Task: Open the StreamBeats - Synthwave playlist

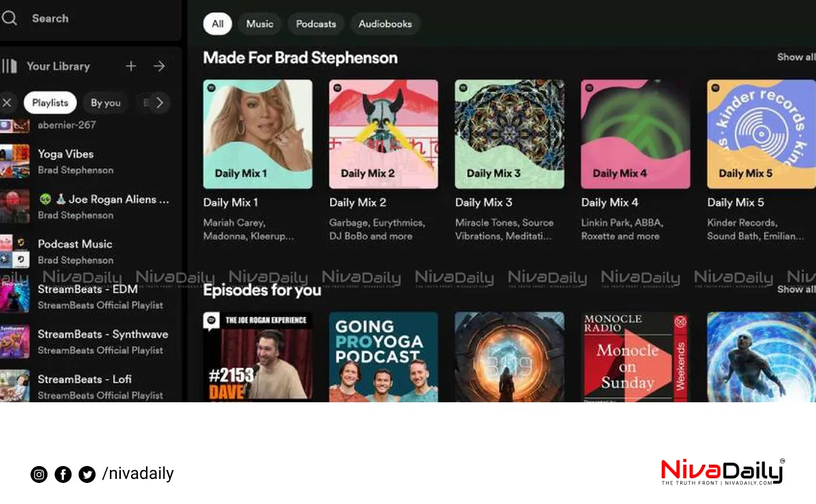Action: point(88,341)
